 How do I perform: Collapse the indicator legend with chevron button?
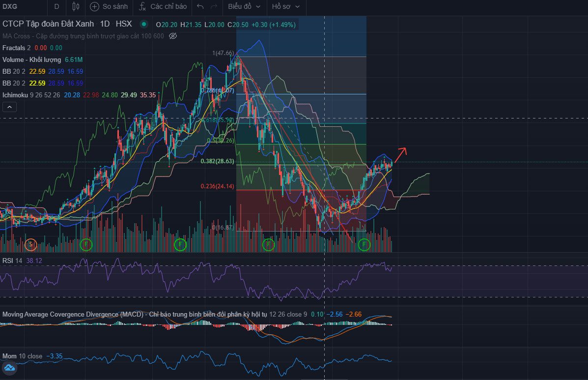pos(8,106)
